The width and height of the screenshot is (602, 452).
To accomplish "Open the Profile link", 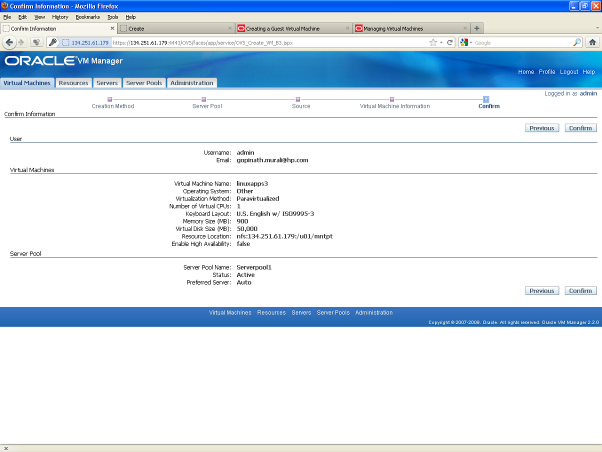I will (547, 72).
